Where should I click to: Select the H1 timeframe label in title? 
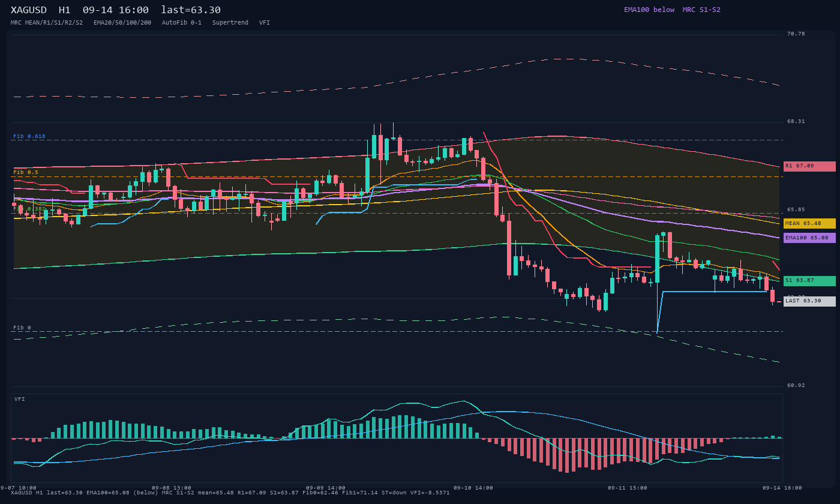(x=65, y=10)
